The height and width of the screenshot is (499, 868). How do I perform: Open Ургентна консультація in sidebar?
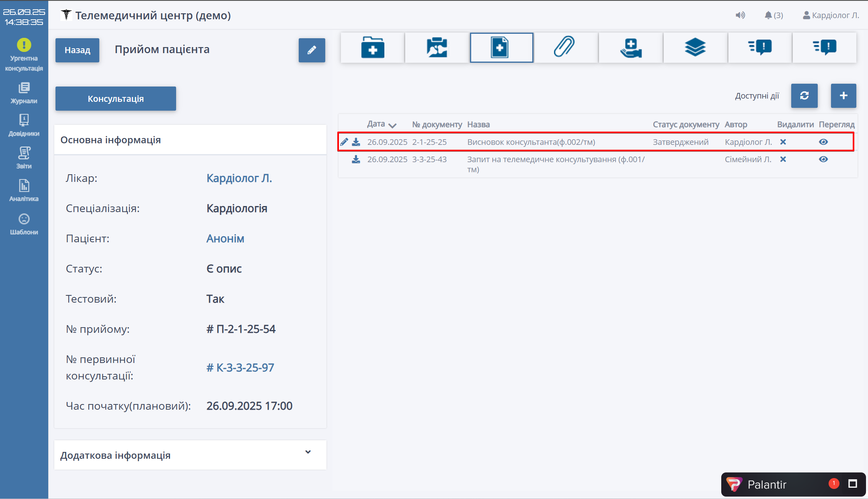tap(24, 55)
